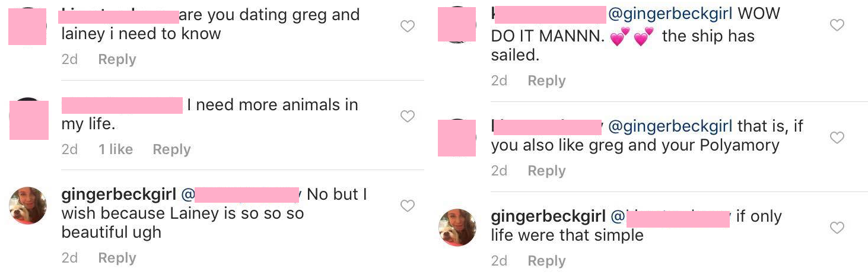Open gingerbeckgirl username on "if only life" comment
This screenshot has width=868, height=278.
pyautogui.click(x=548, y=216)
